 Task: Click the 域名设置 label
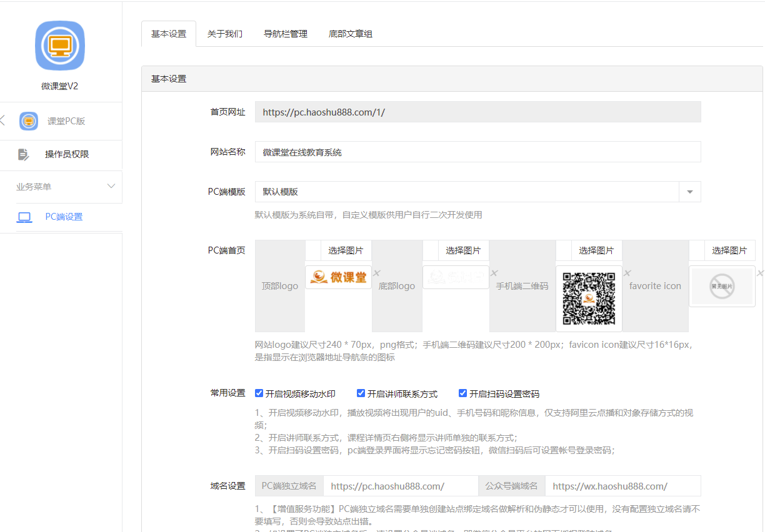227,486
